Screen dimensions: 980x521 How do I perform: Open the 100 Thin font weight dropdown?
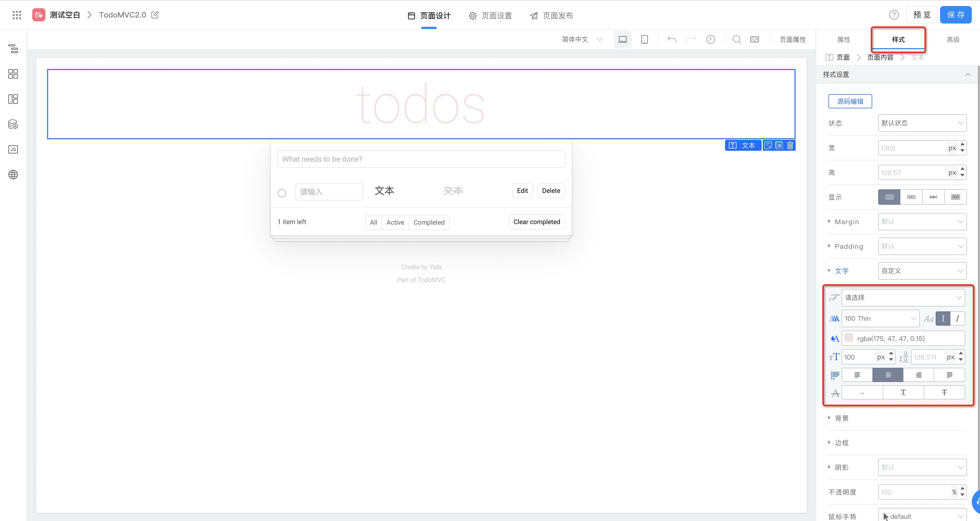click(x=880, y=319)
